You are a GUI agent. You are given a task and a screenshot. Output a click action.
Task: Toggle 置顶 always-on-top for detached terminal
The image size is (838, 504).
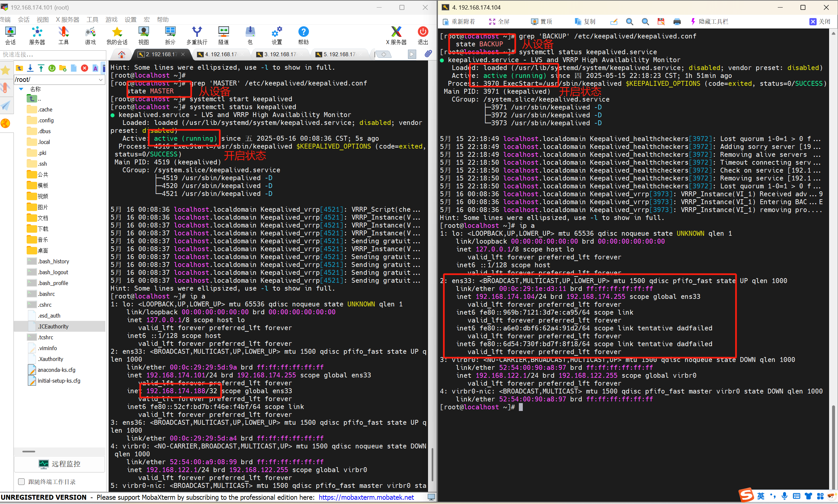pyautogui.click(x=542, y=22)
